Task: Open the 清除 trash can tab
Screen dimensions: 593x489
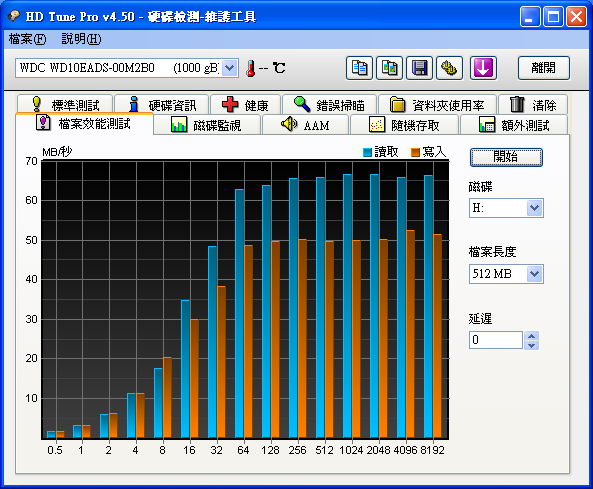Action: pyautogui.click(x=533, y=104)
